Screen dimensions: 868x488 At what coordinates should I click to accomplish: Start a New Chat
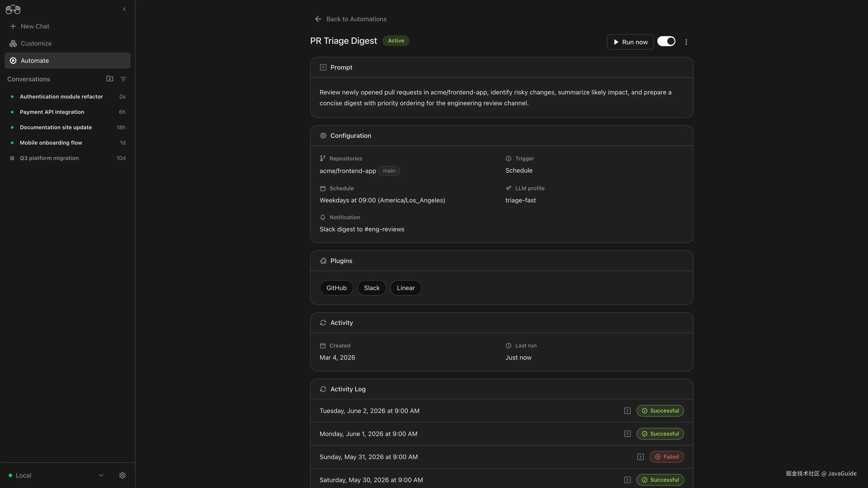[x=67, y=26]
